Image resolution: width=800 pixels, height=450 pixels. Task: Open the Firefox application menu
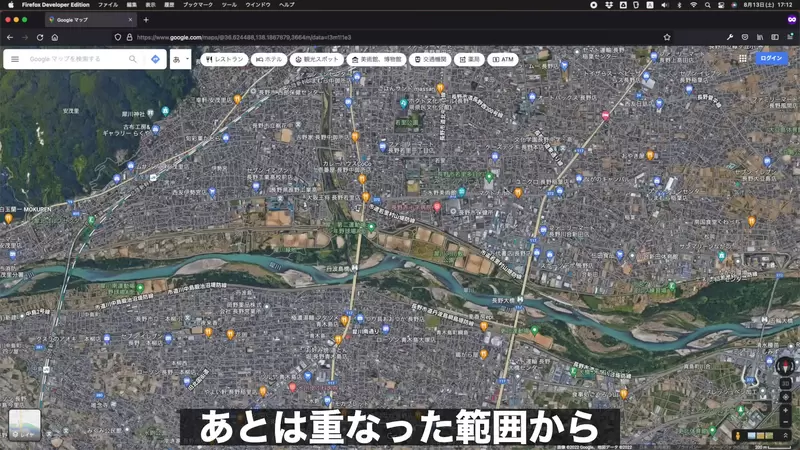click(x=790, y=37)
